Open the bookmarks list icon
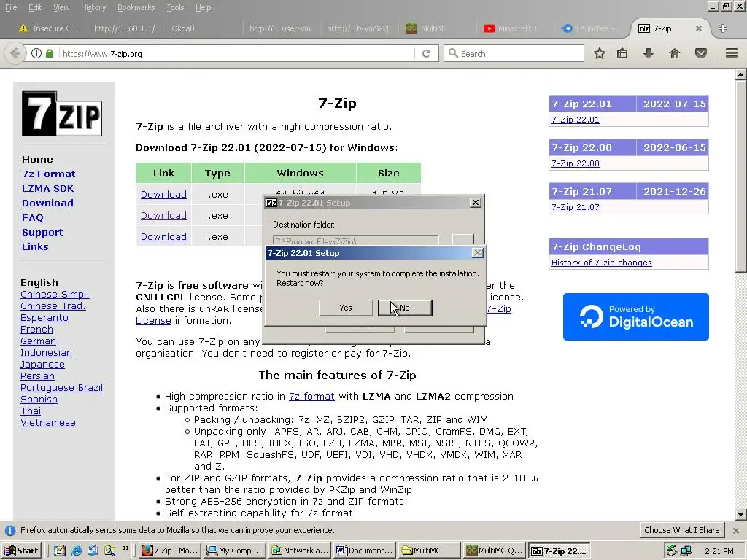Screen dimensions: 747x560 point(622,53)
